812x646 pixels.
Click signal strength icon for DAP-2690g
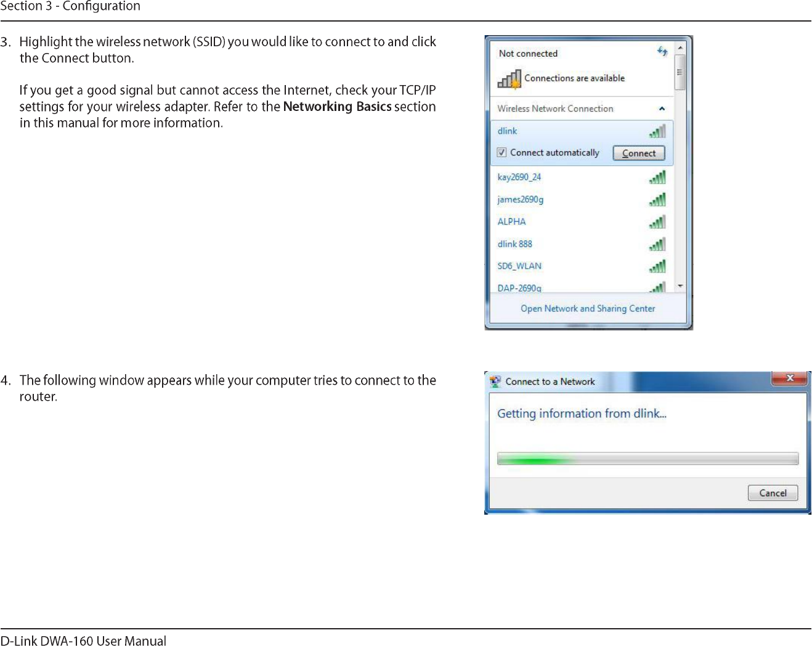pos(657,287)
